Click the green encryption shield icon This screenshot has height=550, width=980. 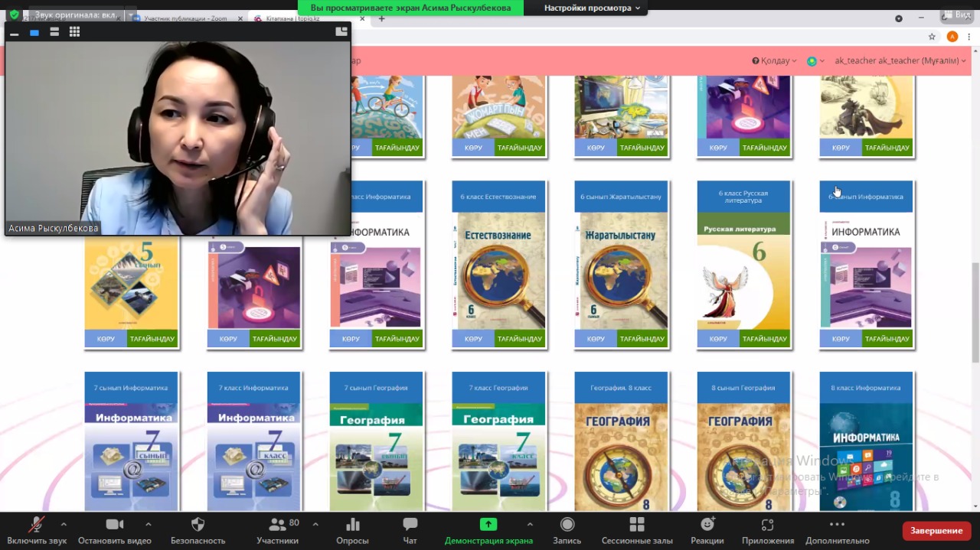14,14
